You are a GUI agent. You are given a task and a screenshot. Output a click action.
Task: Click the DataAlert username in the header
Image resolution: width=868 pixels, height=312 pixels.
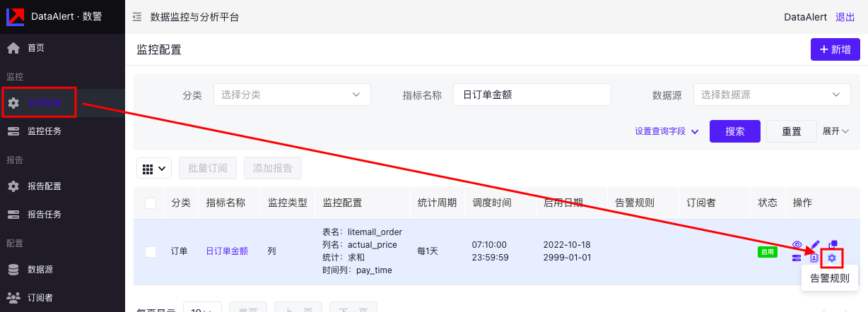pyautogui.click(x=807, y=17)
